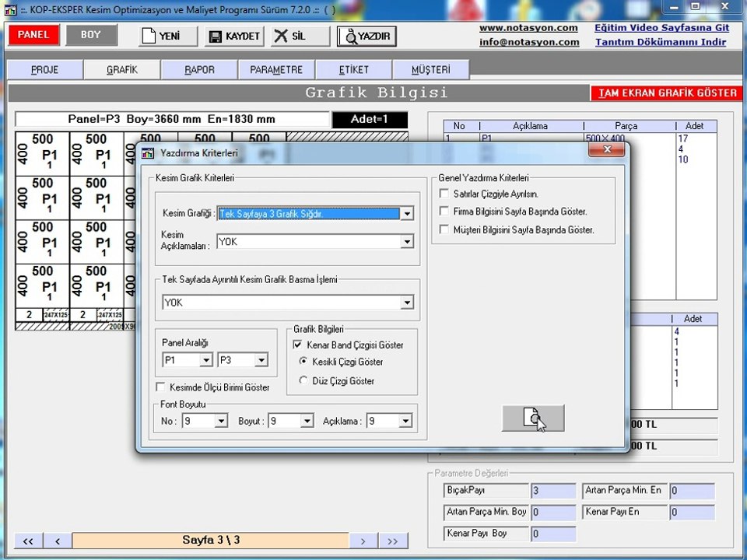The height and width of the screenshot is (560, 747).
Task: Open the PARAMETRE tab
Action: 276,70
